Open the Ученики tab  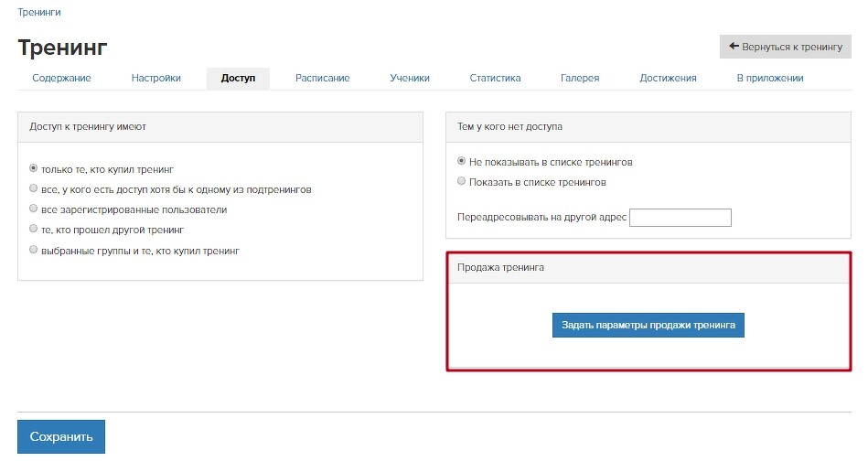click(x=410, y=78)
